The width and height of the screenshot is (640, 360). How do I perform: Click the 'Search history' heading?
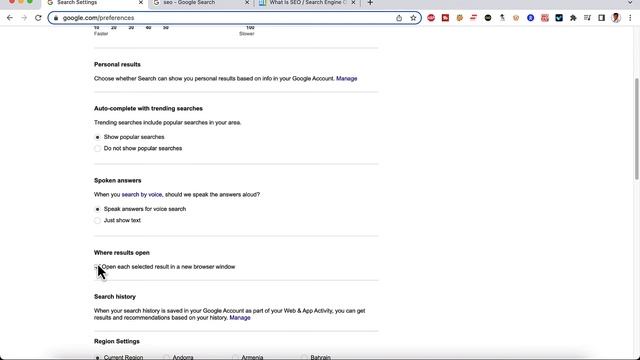point(115,297)
